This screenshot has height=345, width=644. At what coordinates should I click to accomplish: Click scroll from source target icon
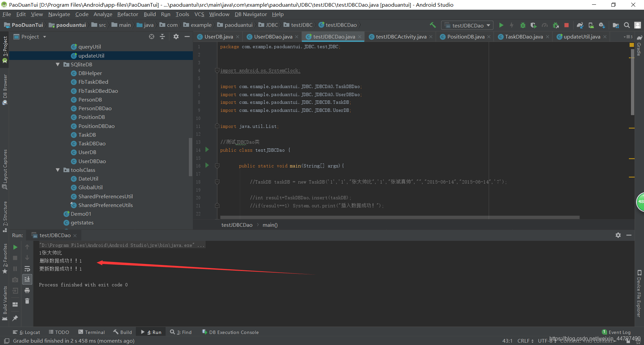152,37
